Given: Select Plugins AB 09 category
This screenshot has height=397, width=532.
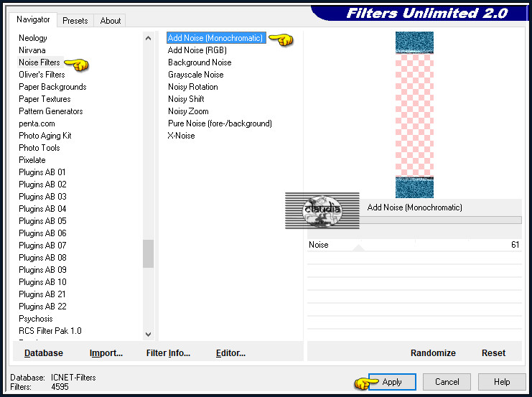Looking at the screenshot, I should (x=42, y=270).
